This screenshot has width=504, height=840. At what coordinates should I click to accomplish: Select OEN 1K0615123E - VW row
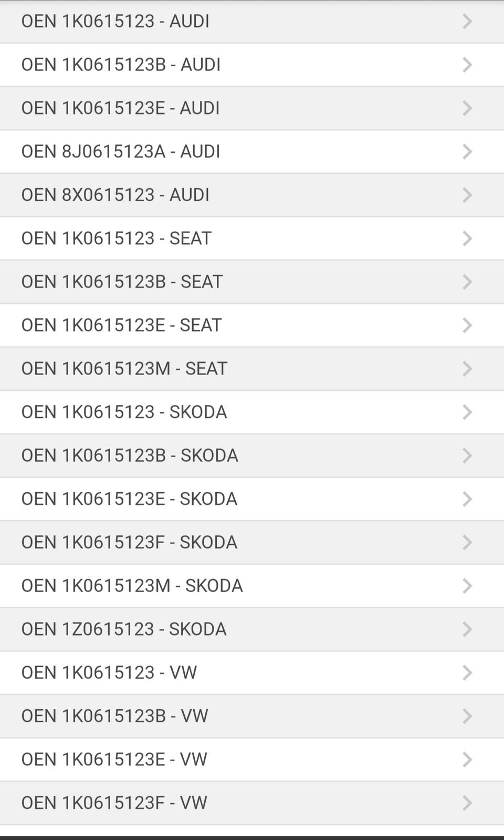click(x=114, y=759)
